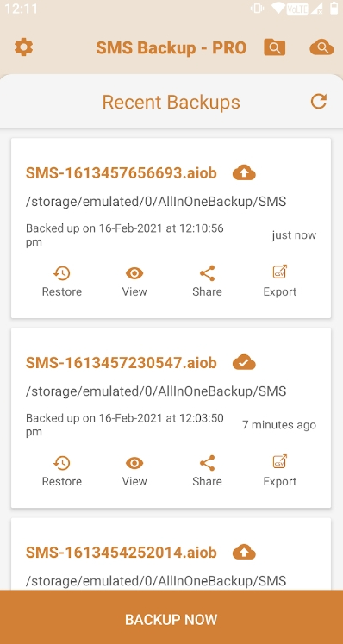Open the cloud search icon
Screen dimensions: 343x644
coord(321,47)
